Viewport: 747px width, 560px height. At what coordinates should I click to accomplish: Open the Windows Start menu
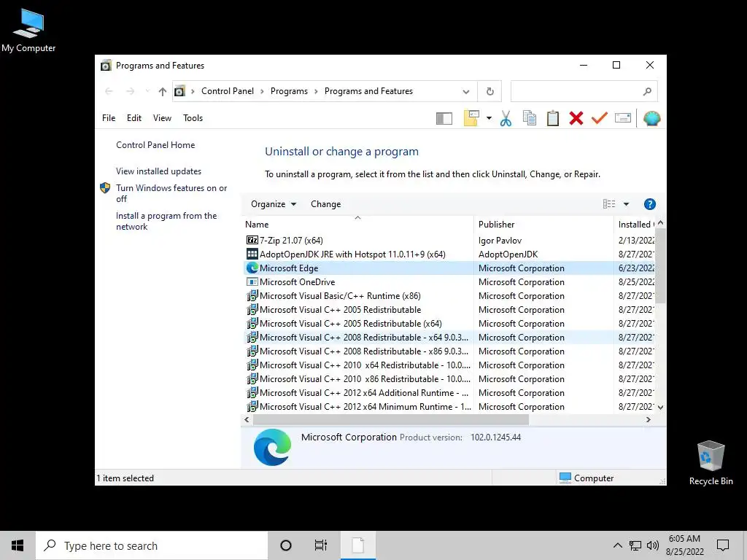tap(18, 545)
